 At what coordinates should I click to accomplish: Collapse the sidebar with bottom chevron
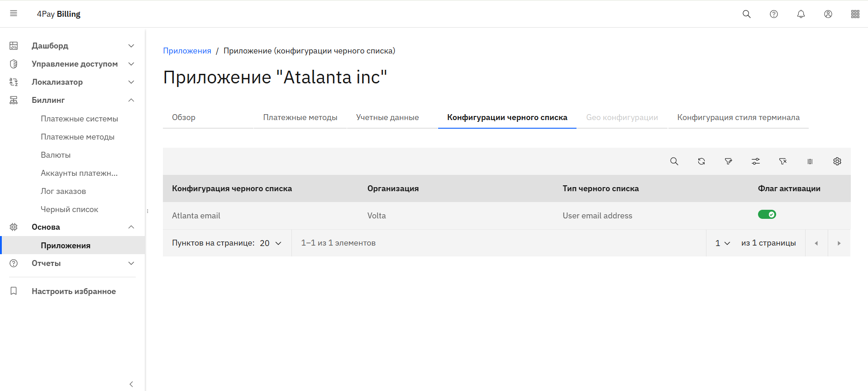point(131,384)
